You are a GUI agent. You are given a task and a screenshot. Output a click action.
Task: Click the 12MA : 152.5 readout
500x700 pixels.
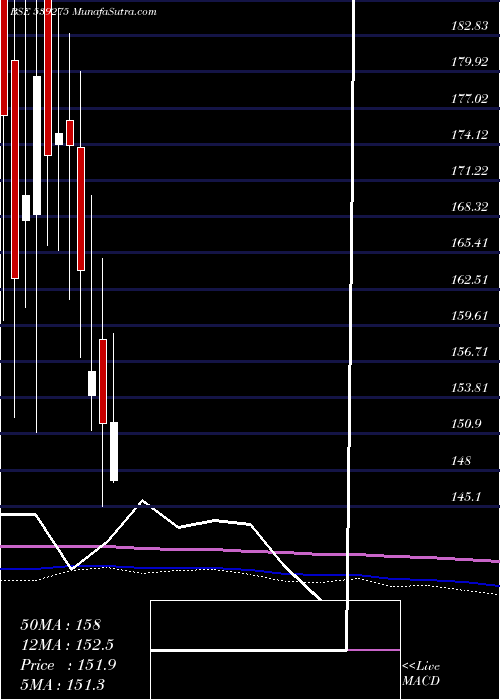[x=67, y=645]
